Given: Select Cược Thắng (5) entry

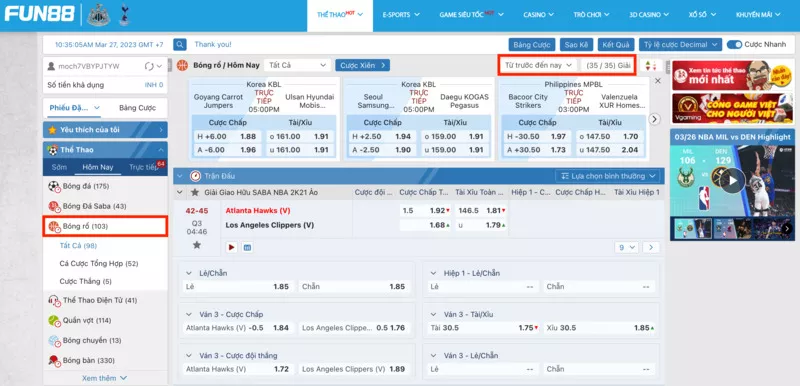Looking at the screenshot, I should [86, 281].
